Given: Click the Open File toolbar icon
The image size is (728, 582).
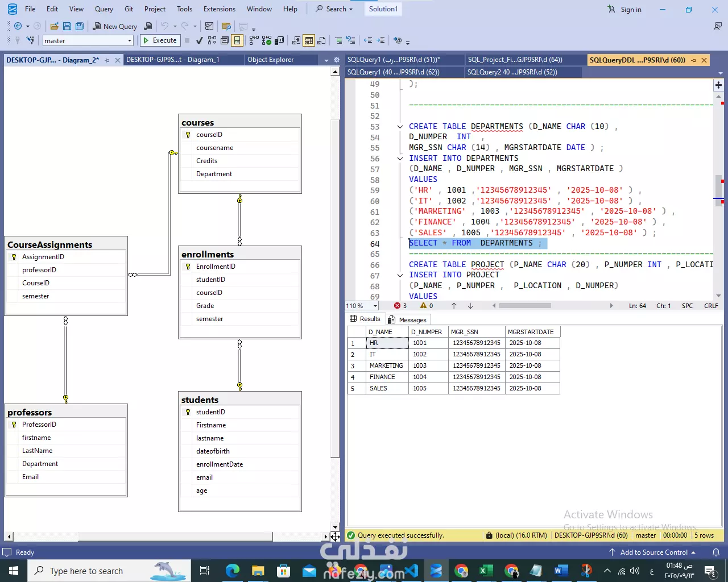Looking at the screenshot, I should pos(55,26).
